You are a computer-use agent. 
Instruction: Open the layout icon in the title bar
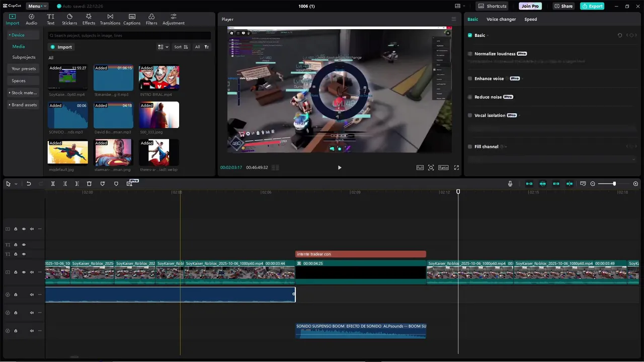[x=458, y=6]
